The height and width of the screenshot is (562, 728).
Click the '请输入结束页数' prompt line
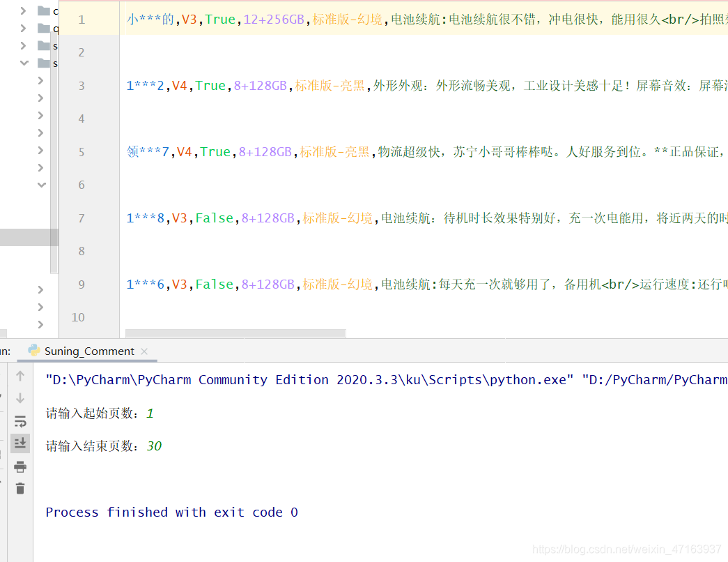click(104, 446)
